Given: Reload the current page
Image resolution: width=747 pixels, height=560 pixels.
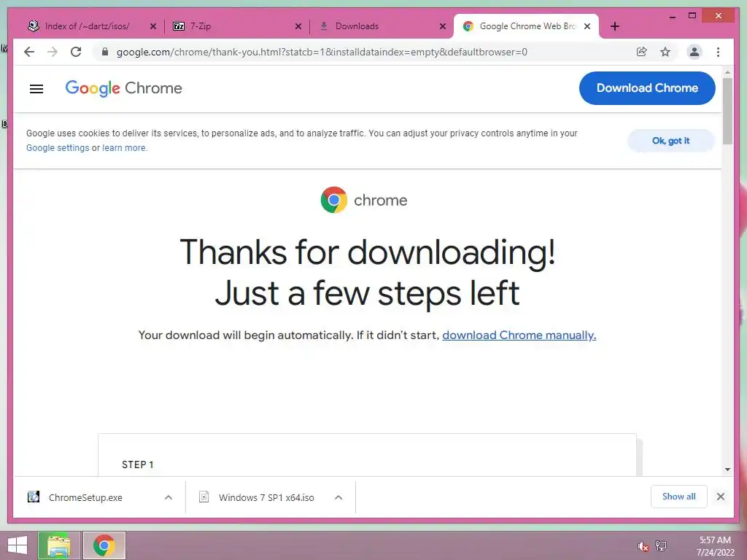Looking at the screenshot, I should 76,52.
